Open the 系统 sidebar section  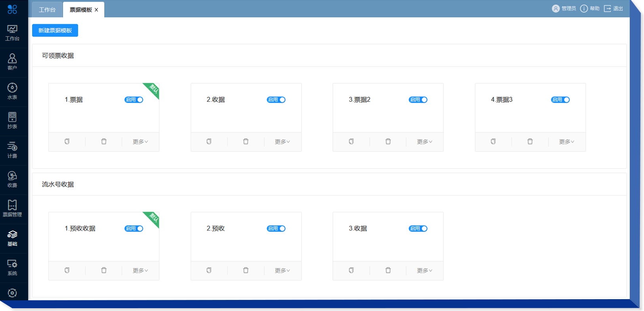[12, 268]
